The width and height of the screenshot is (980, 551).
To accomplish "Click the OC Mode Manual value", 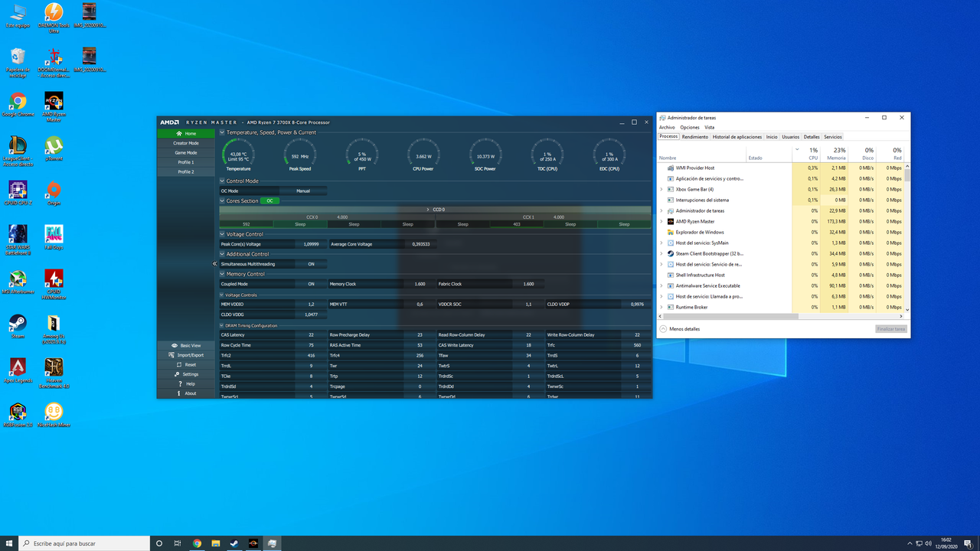I will [303, 191].
